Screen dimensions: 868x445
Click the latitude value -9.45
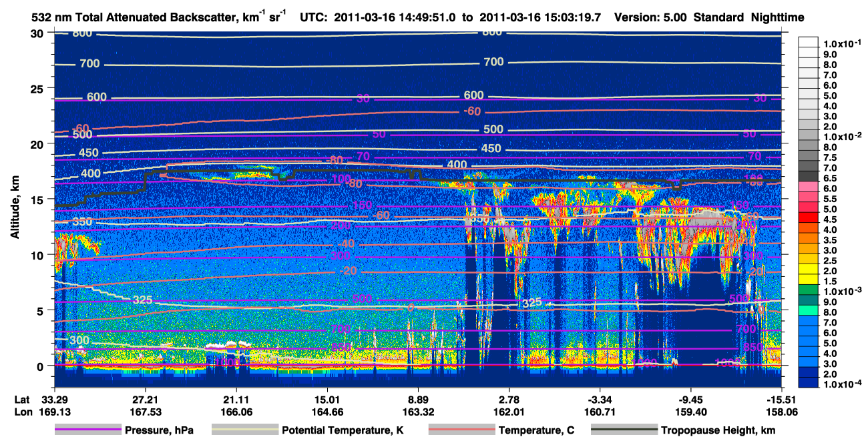(690, 399)
